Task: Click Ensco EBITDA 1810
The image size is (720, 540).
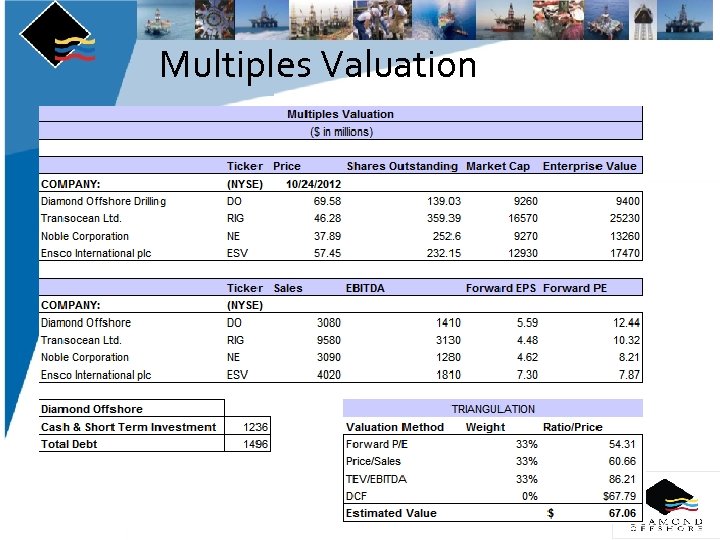Action: point(448,375)
